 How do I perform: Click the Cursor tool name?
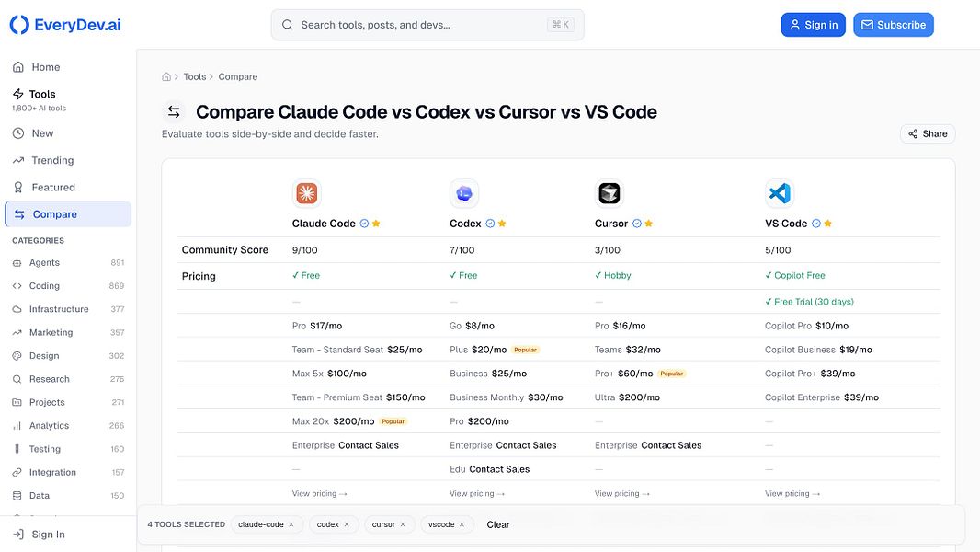[611, 224]
